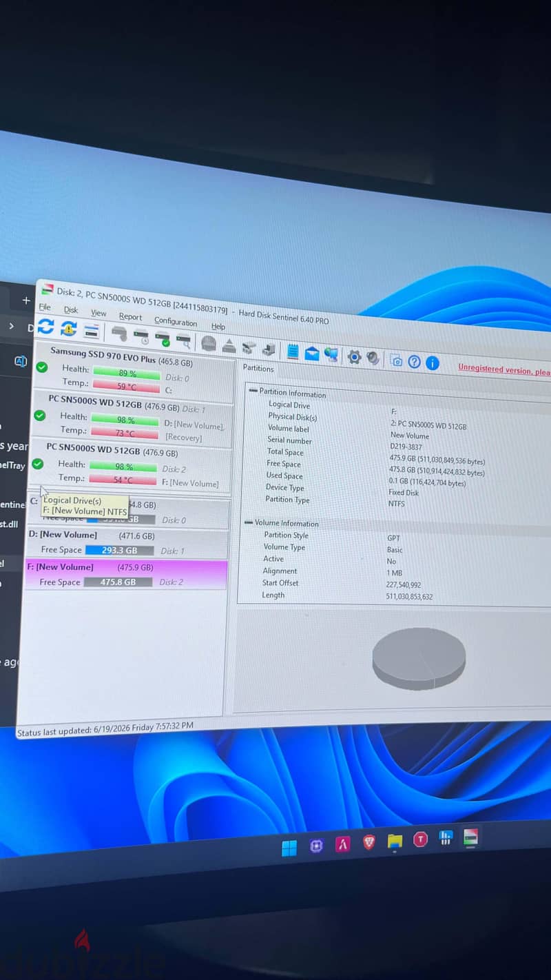
Task: Click the refresh-with-warning update icon
Action: 69,329
